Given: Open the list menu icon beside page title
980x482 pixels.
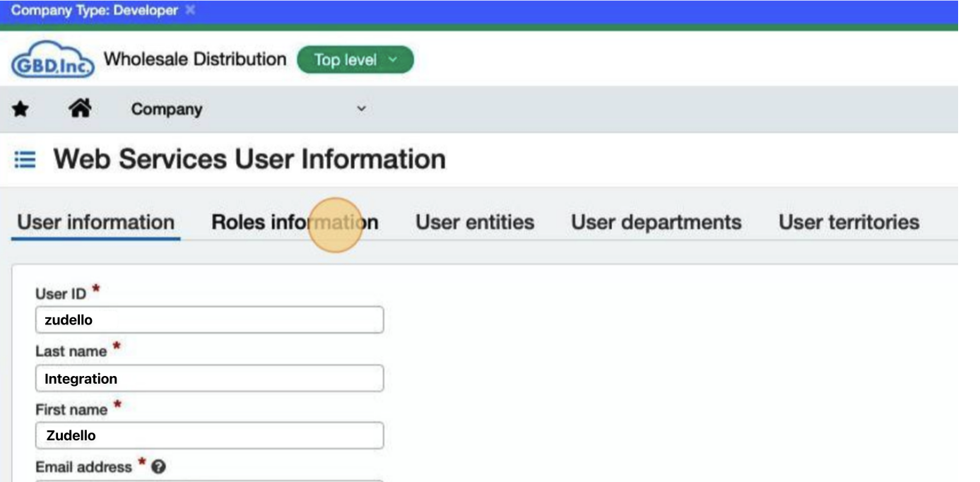Looking at the screenshot, I should pos(25,160).
